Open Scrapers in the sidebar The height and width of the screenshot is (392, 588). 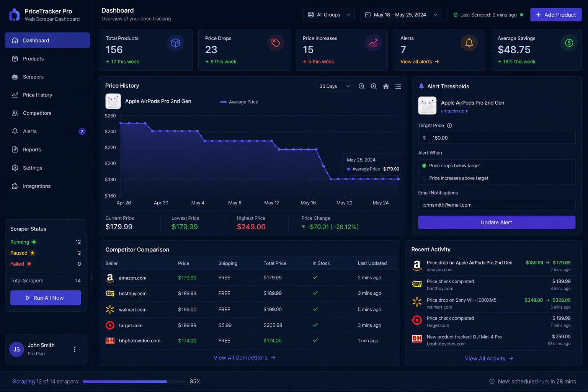point(47,77)
